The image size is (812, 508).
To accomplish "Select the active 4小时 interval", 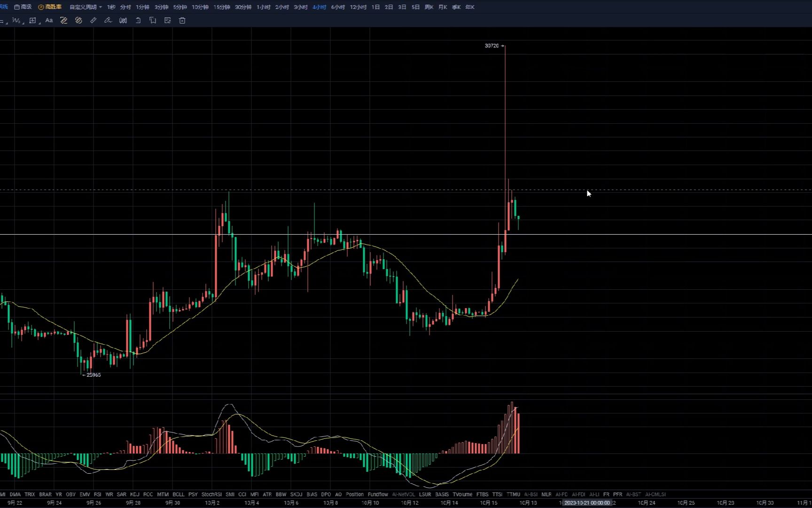I will [x=320, y=7].
